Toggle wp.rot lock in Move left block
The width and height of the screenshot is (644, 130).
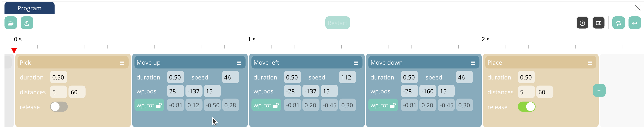click(x=266, y=105)
